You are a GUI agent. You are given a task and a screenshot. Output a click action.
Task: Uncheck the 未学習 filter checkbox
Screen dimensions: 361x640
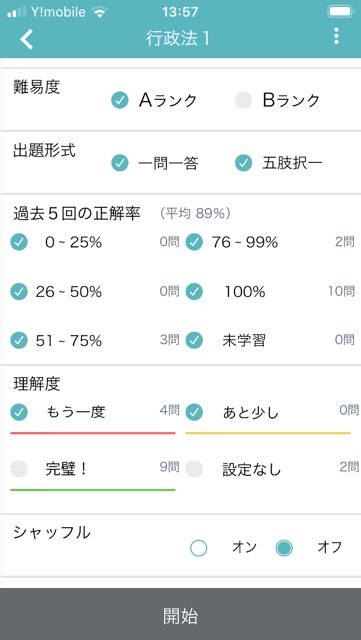click(x=194, y=340)
